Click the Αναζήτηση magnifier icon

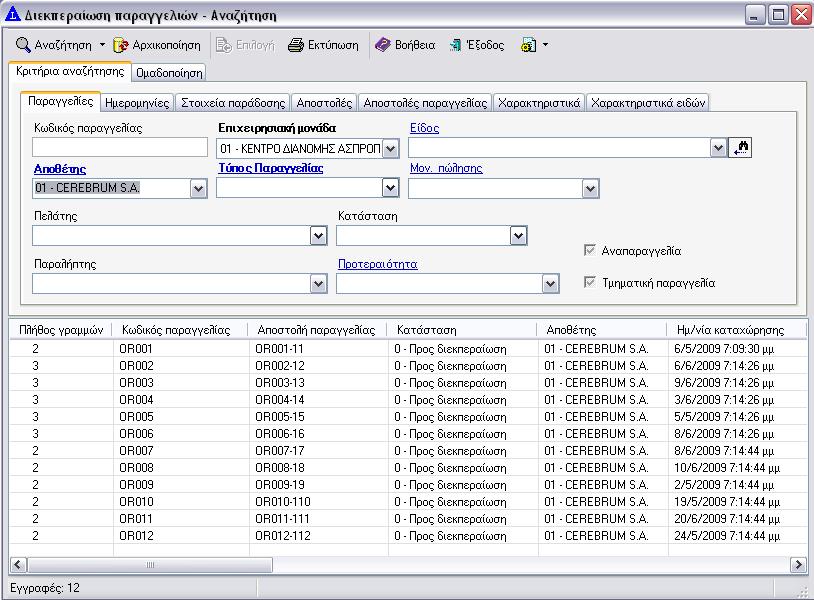[x=23, y=45]
